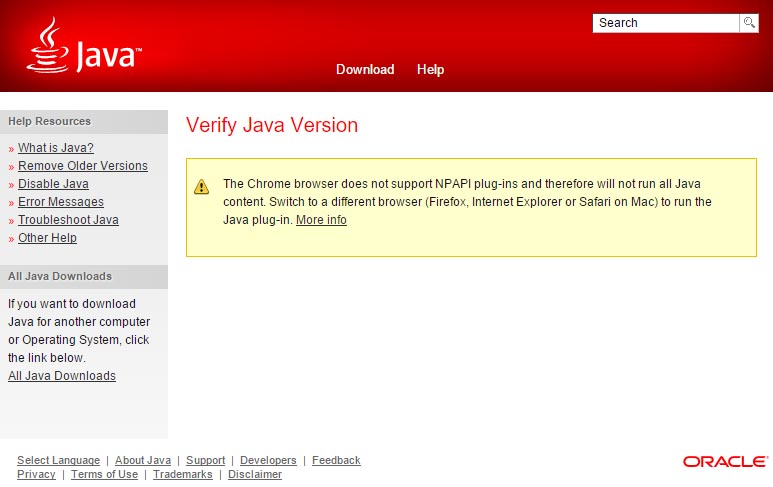Click the 'If you want to download' paragraph
This screenshot has height=487, width=773.
tap(79, 331)
